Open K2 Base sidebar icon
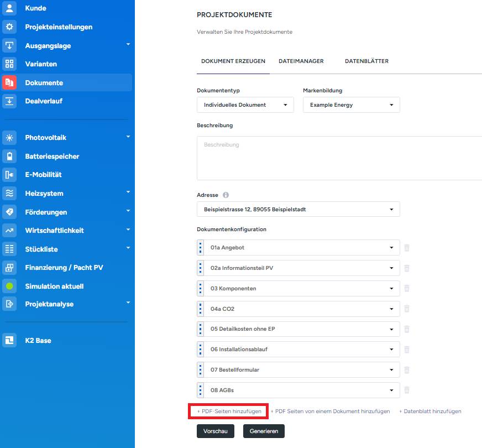This screenshot has width=482, height=448. [x=9, y=341]
